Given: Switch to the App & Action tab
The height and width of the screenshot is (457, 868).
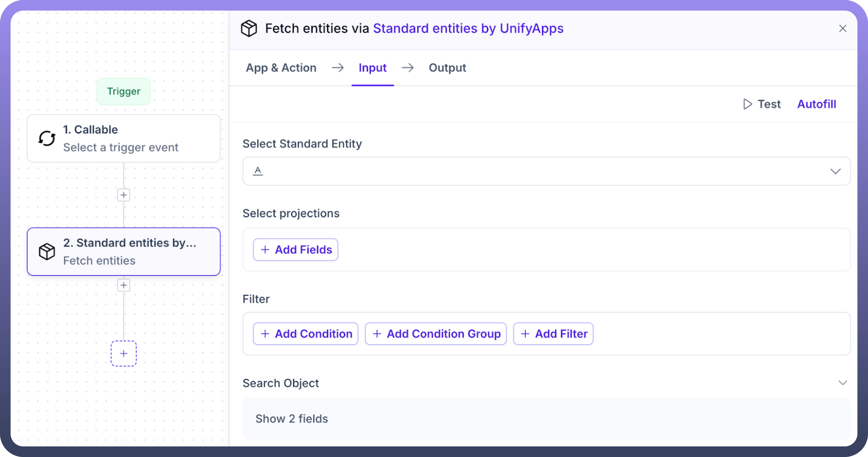Looking at the screenshot, I should [281, 68].
